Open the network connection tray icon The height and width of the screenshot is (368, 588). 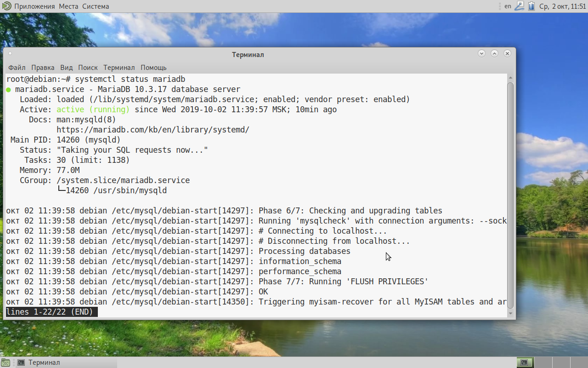pyautogui.click(x=520, y=6)
